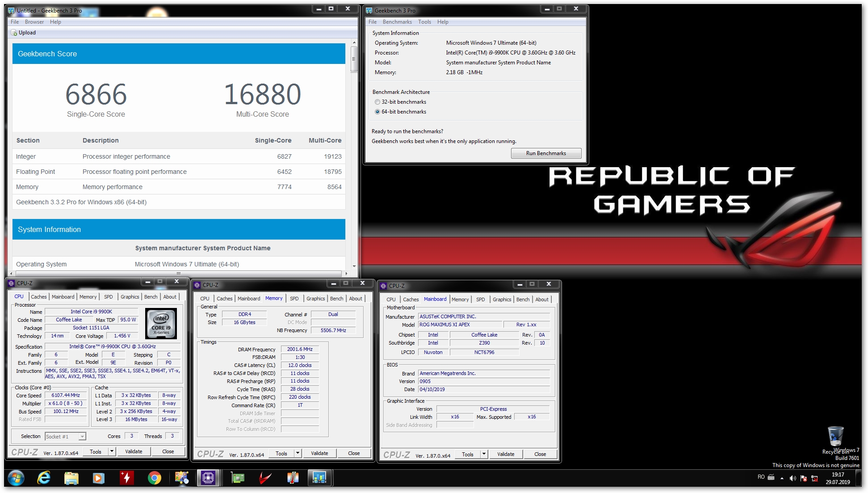Open the photo viewer icon with stars on taskbar

[x=181, y=478]
